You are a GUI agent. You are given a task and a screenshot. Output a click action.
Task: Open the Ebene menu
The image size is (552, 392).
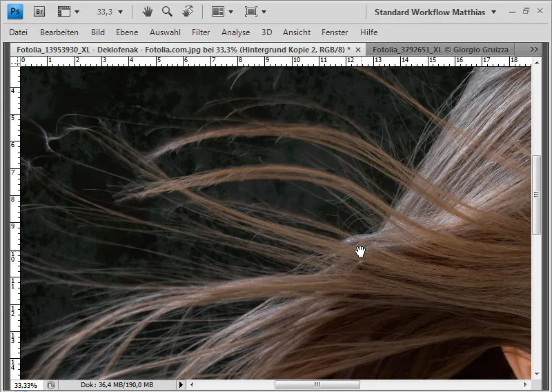point(127,32)
